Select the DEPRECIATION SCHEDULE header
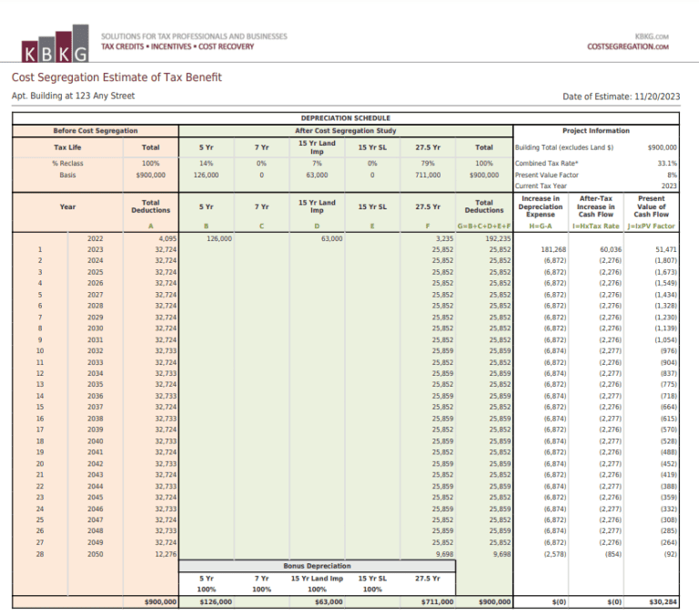 coord(345,118)
